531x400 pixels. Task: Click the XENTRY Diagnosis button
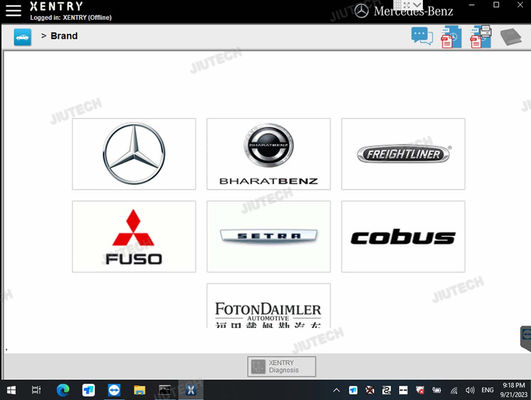[281, 366]
